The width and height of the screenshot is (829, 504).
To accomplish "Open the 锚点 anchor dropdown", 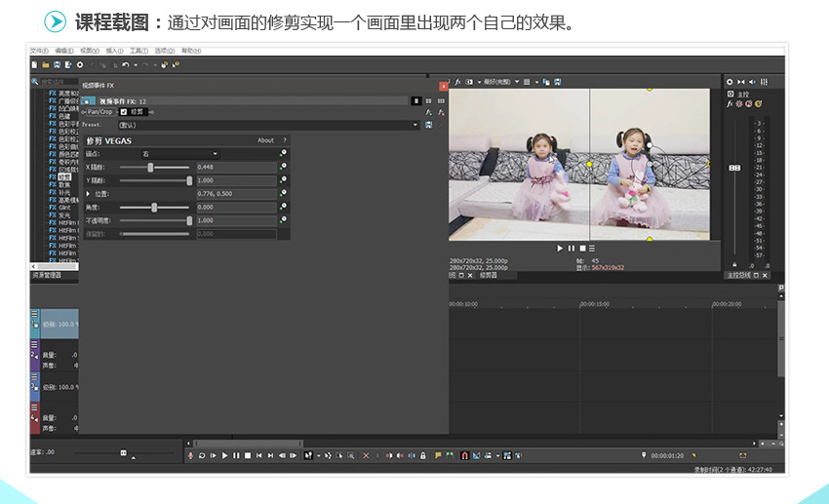I will (179, 154).
